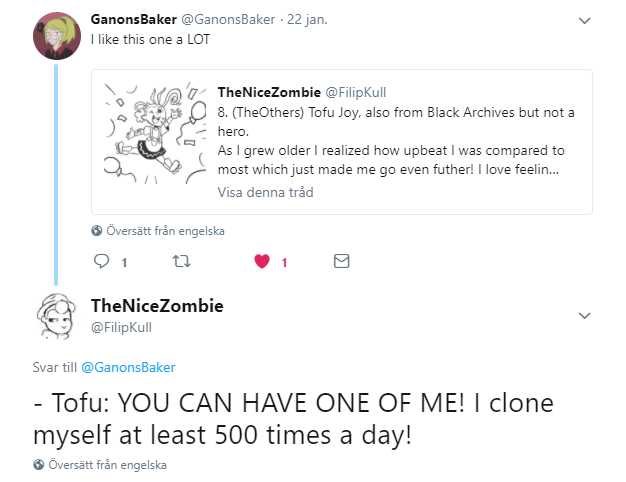
Task: Open 'Visa denna tråd' thread link
Action: point(265,192)
